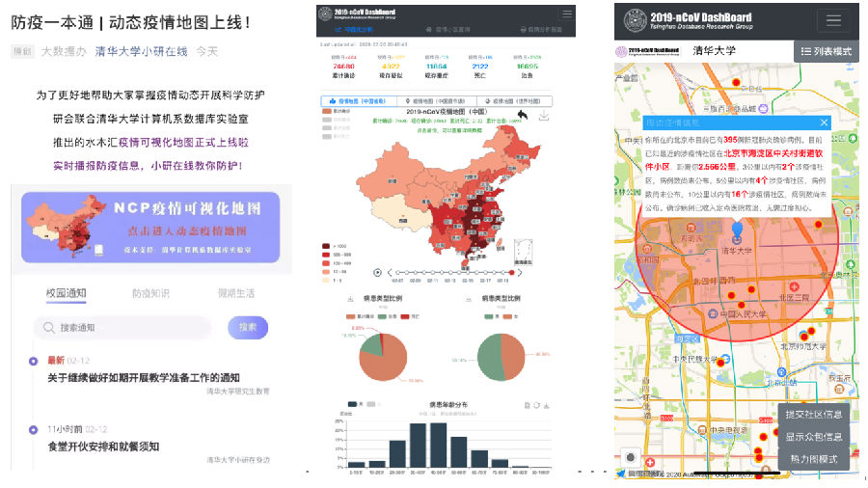Select the 02-07 point on map timeline

(x=397, y=272)
